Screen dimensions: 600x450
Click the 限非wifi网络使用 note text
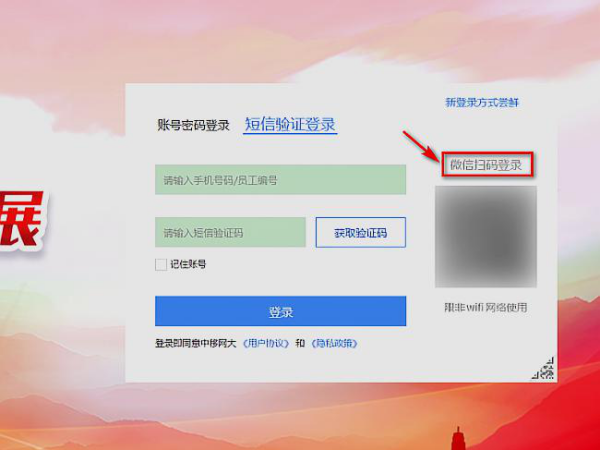[486, 307]
